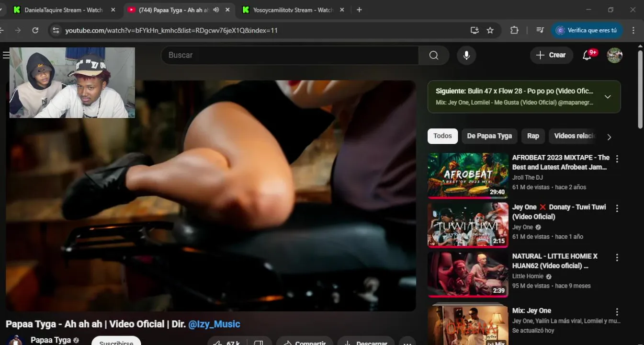Reload the page with the refresh icon
644x345 pixels.
pos(35,30)
